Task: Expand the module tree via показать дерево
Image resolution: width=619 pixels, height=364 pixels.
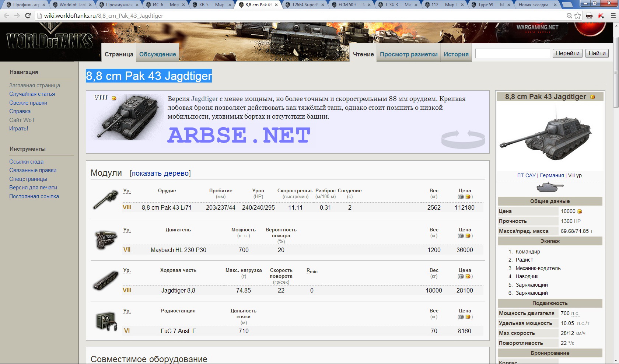Action: (160, 173)
